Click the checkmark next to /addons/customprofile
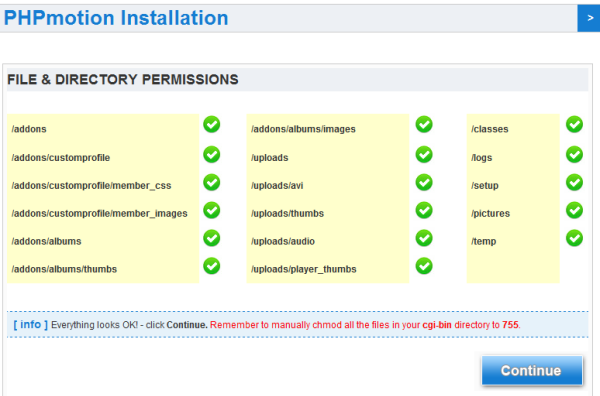This screenshot has height=396, width=600. 212,155
